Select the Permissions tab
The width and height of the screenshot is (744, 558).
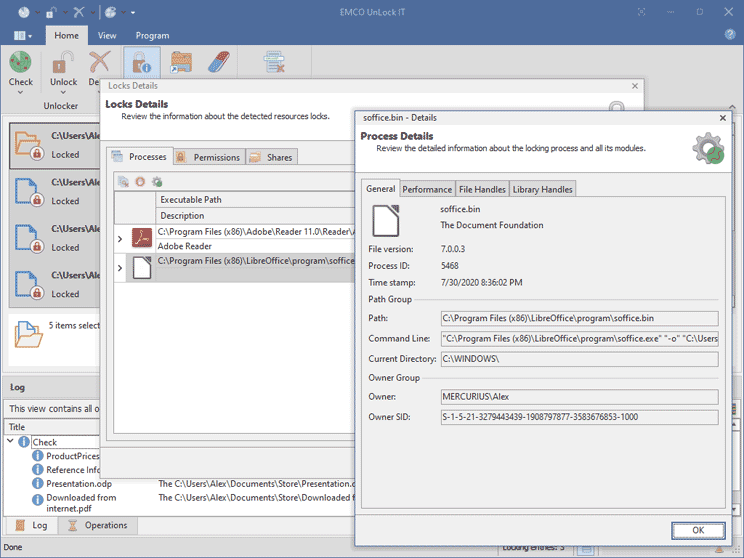tap(208, 157)
